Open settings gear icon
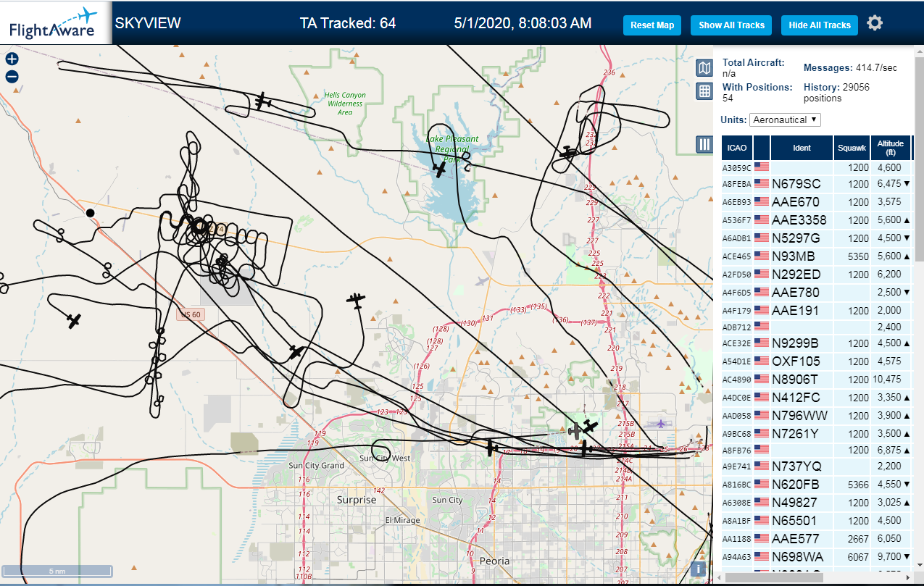The image size is (924, 586). coord(875,23)
